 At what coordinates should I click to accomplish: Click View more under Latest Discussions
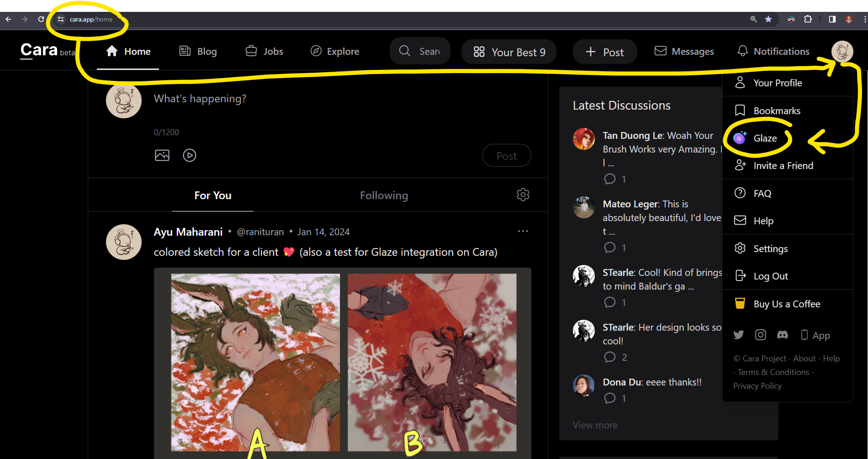[x=595, y=425]
